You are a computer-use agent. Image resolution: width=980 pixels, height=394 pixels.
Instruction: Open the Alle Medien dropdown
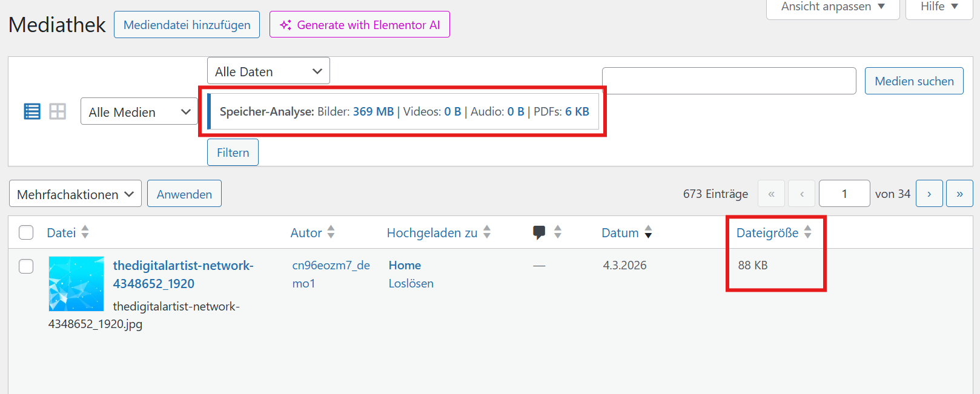(139, 111)
